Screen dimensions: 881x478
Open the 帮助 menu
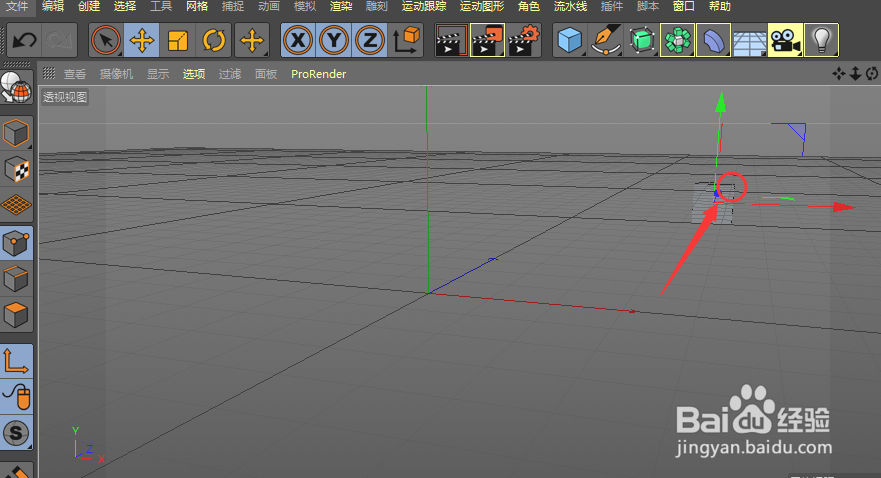click(720, 6)
